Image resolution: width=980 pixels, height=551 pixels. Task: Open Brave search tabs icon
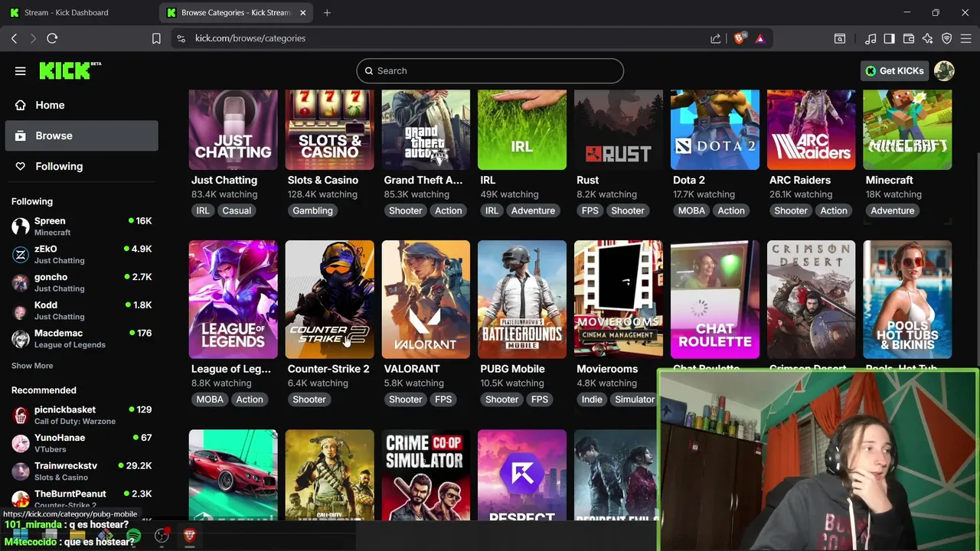click(840, 38)
